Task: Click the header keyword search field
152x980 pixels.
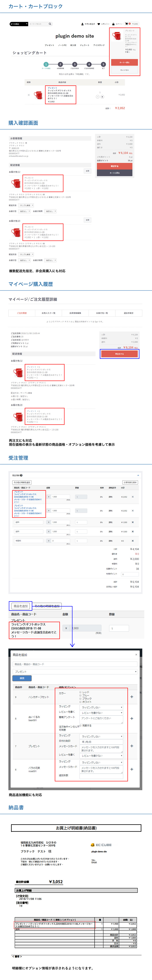Action: [38, 24]
